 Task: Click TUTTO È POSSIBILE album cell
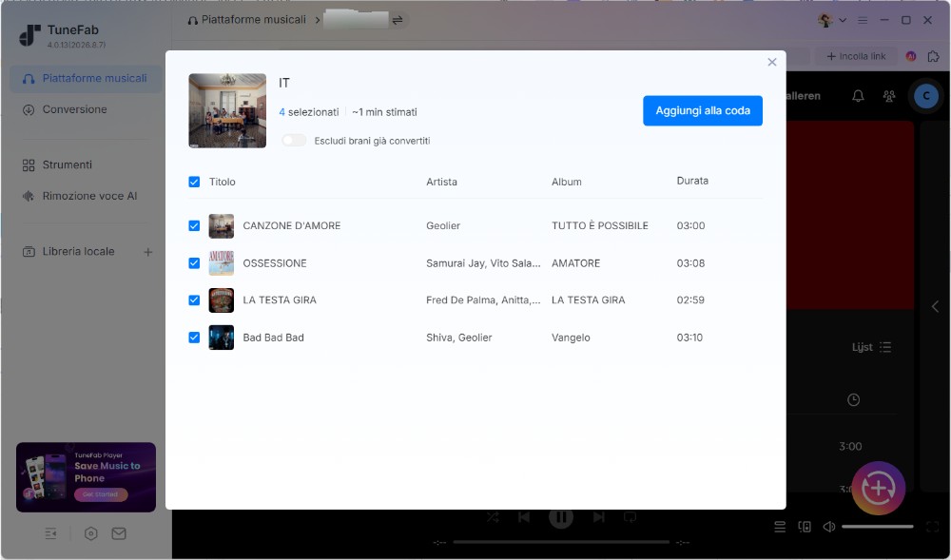click(x=600, y=225)
